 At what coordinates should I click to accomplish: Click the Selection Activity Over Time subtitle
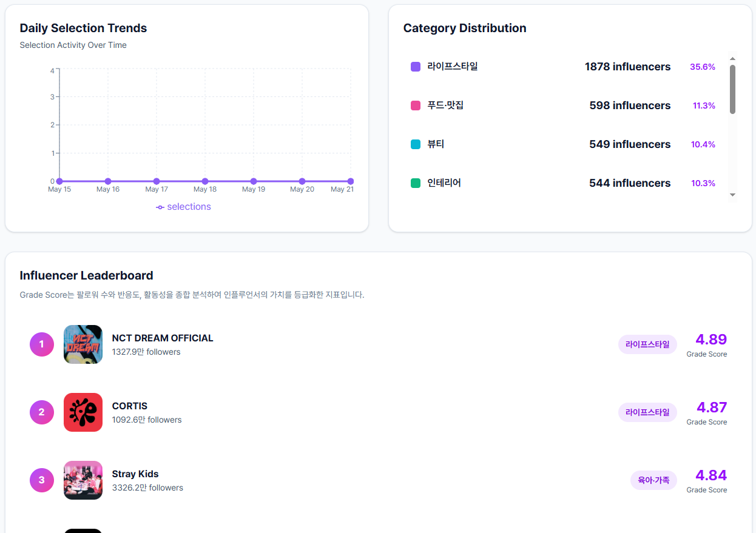pos(73,45)
